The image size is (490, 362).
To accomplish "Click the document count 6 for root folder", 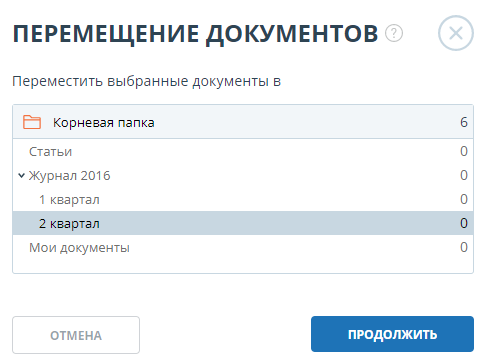I will 464,122.
